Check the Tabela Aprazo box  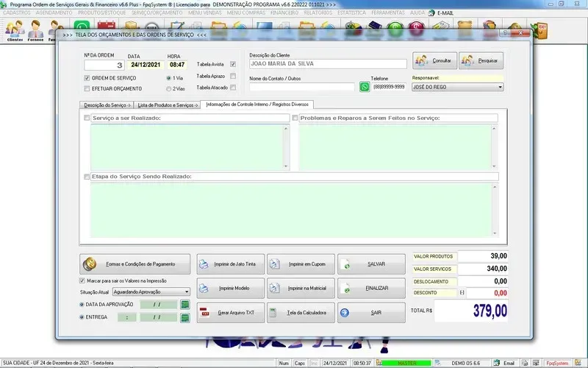(233, 76)
